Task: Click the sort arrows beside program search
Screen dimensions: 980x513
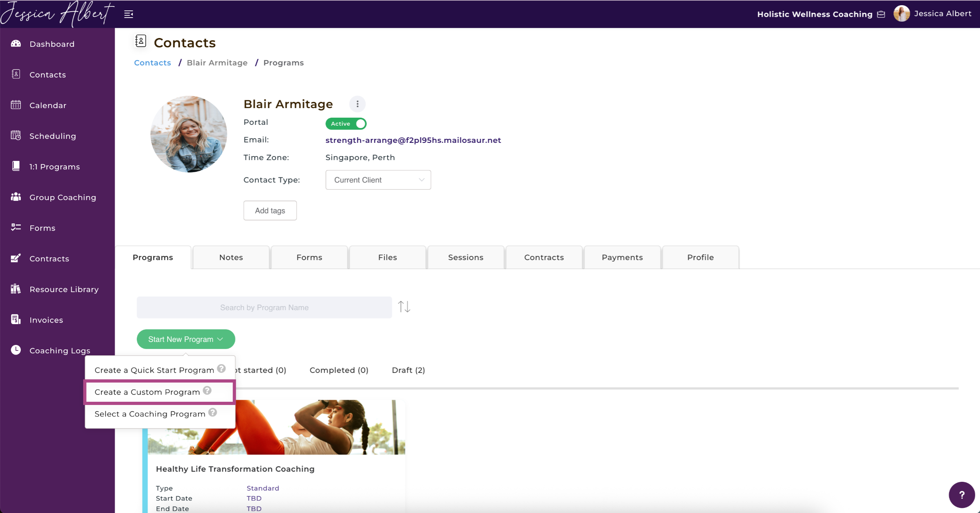Action: pyautogui.click(x=404, y=307)
